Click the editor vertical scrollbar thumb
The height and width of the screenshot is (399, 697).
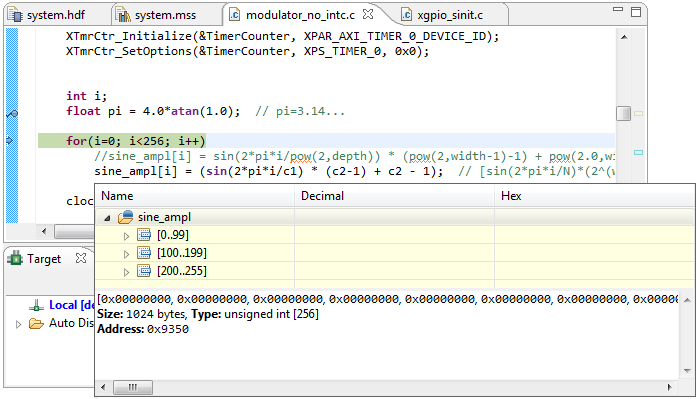624,113
